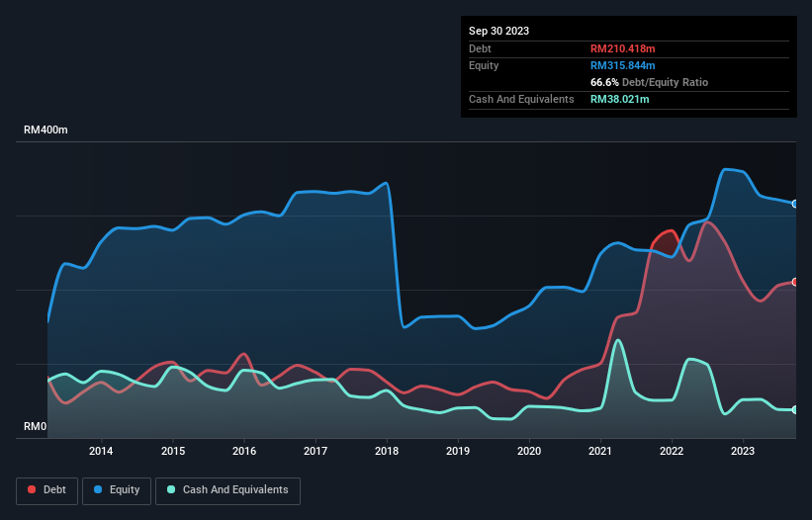Click the 2019 x-axis label
The width and height of the screenshot is (812, 520).
point(458,451)
